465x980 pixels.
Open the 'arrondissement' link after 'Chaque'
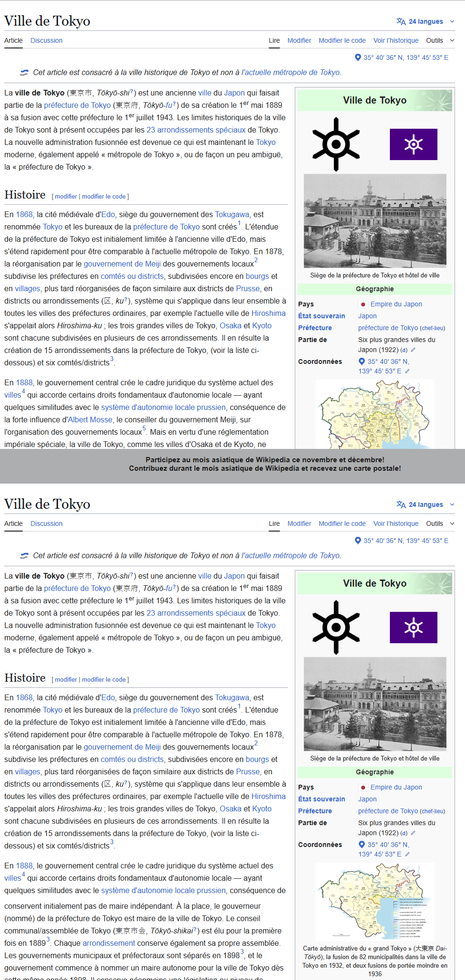(109, 943)
